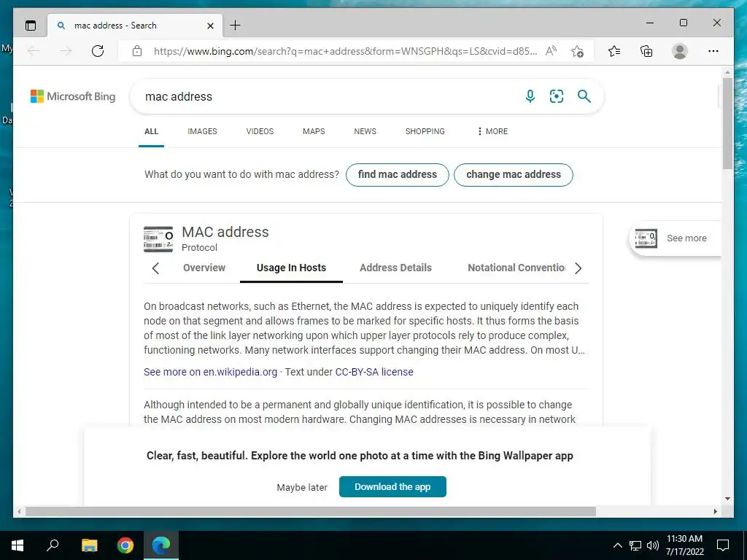Expand the MORE search categories
Image resolution: width=747 pixels, height=560 pixels.
click(x=492, y=131)
